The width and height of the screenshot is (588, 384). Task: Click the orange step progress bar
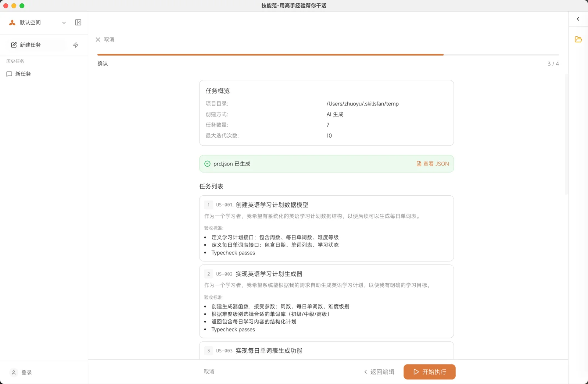270,54
